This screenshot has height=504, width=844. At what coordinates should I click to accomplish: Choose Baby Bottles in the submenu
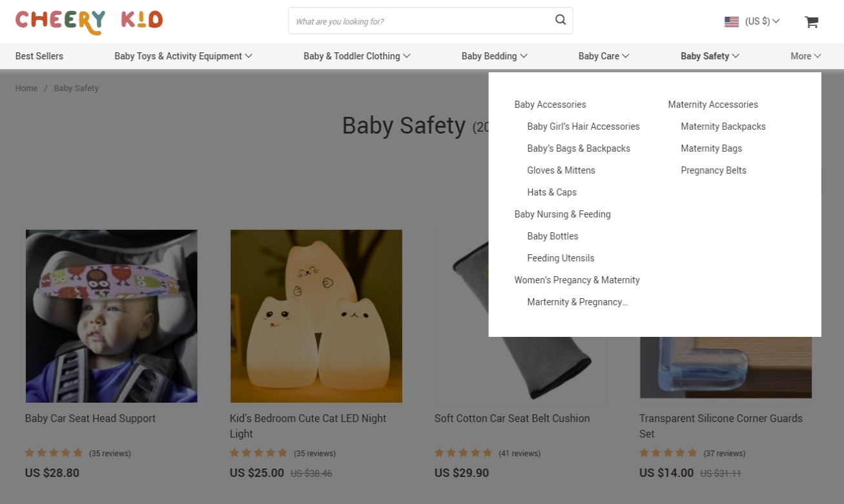click(x=552, y=236)
